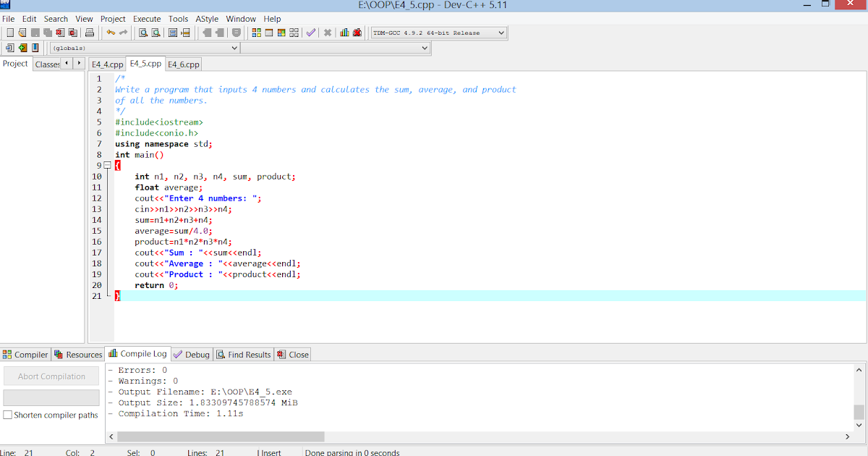The width and height of the screenshot is (868, 456).
Task: Click the Compile icon with colored squares
Action: (256, 33)
